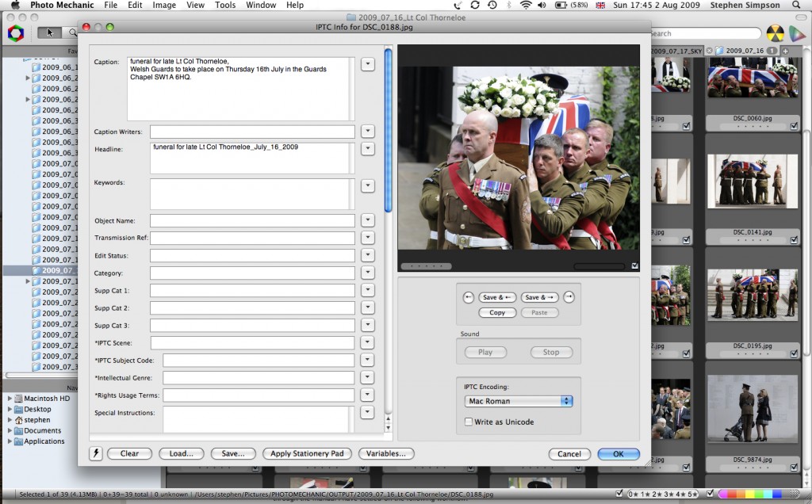This screenshot has height=504, width=812.
Task: Click the IPTC fields vertical scrollbar
Action: (389, 129)
